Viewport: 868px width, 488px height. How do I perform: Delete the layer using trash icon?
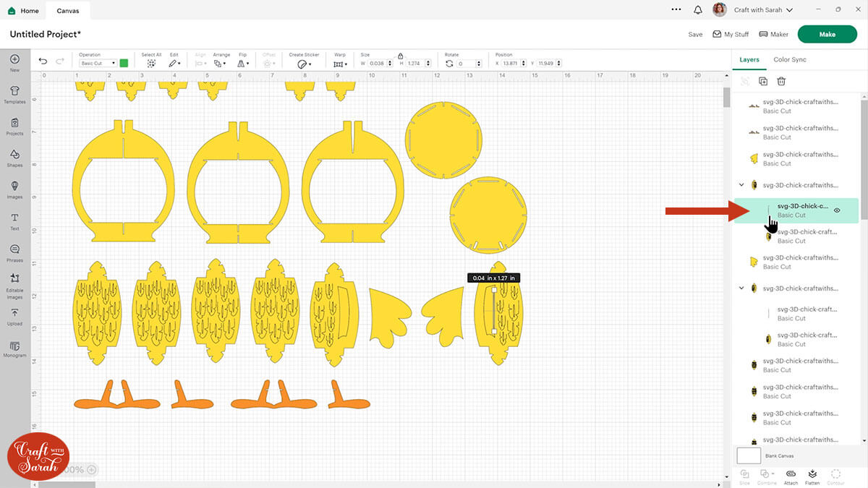click(x=781, y=82)
